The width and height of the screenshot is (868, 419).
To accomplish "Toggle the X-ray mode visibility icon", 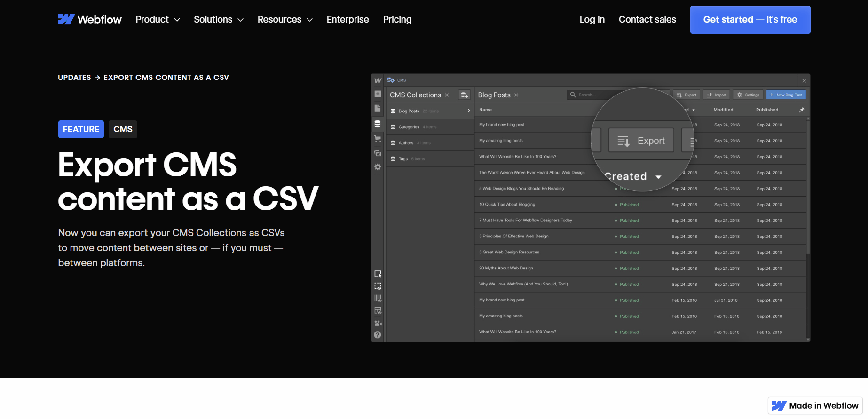I will coord(378,310).
